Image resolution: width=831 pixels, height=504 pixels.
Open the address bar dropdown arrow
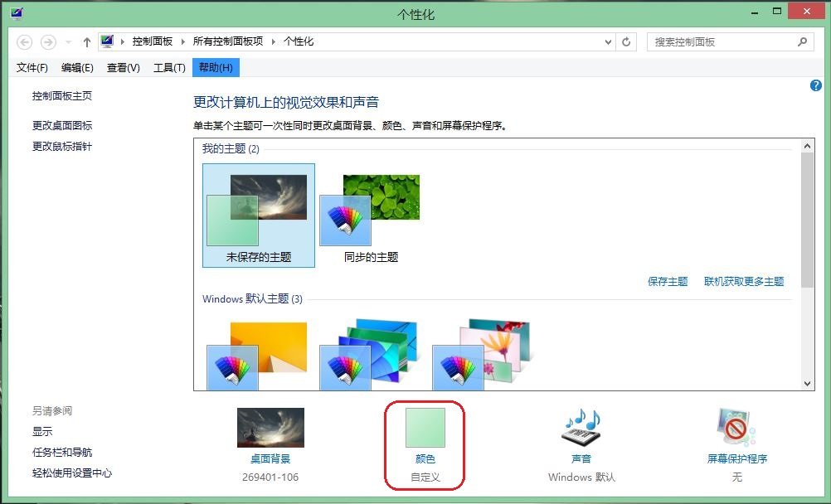coord(608,41)
